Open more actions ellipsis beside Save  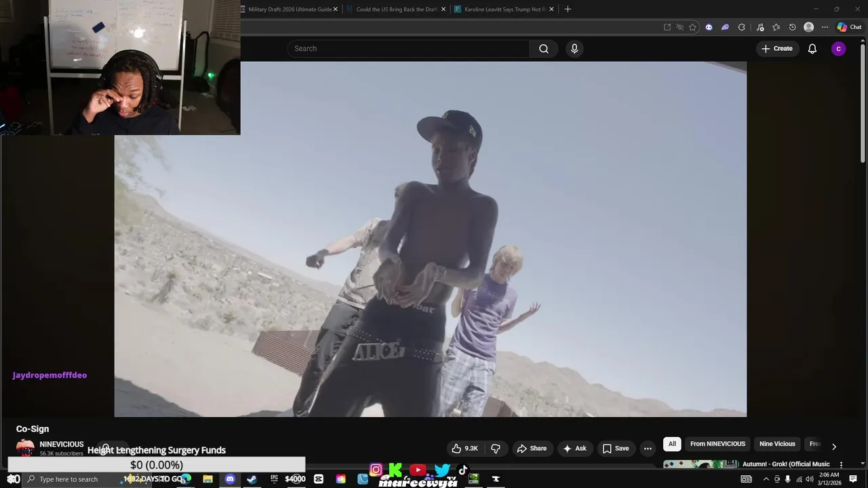(648, 448)
